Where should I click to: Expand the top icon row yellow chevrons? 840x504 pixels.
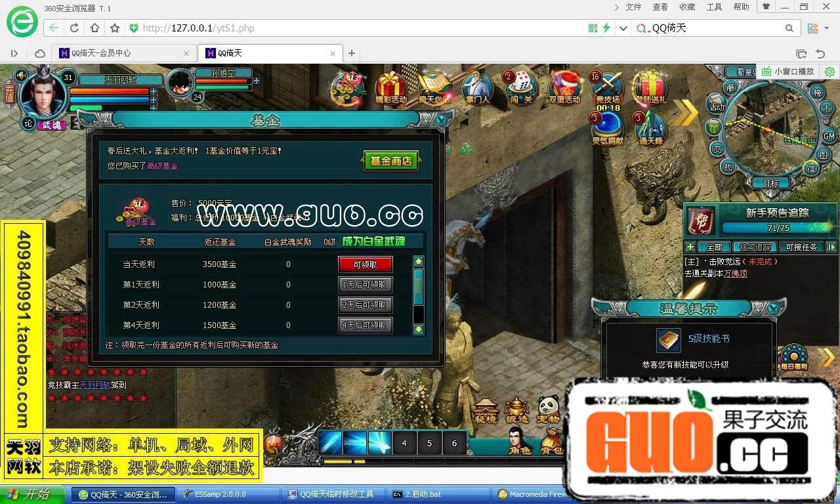[x=685, y=113]
